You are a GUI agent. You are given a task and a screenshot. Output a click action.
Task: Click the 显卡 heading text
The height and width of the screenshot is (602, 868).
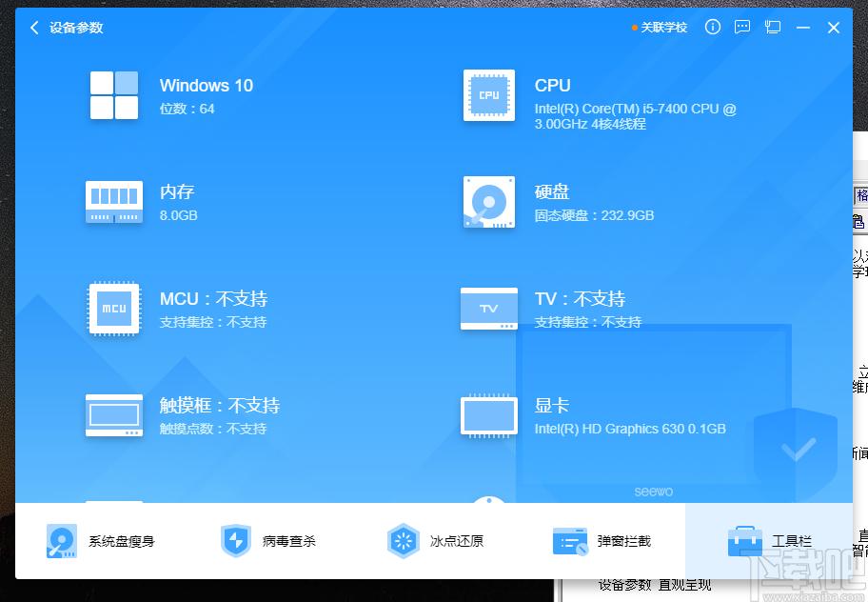[551, 406]
